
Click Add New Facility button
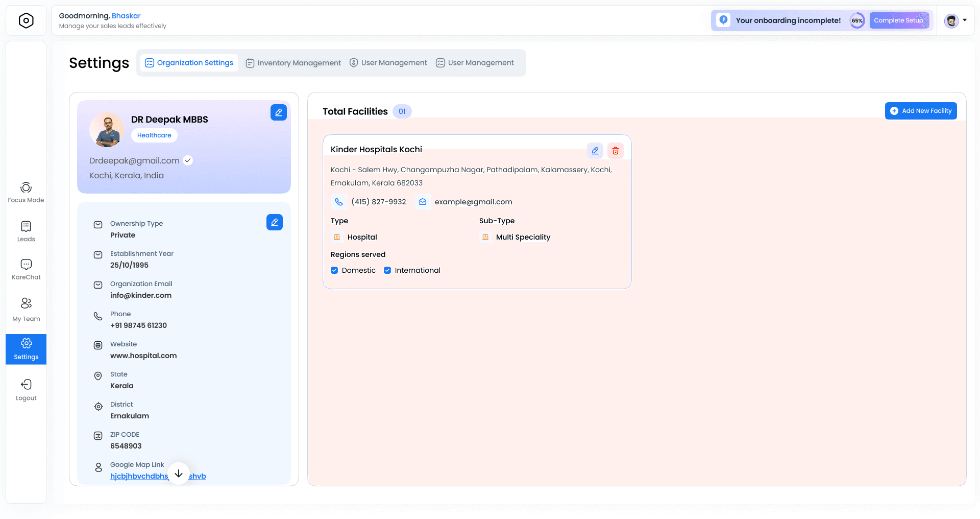pos(921,111)
